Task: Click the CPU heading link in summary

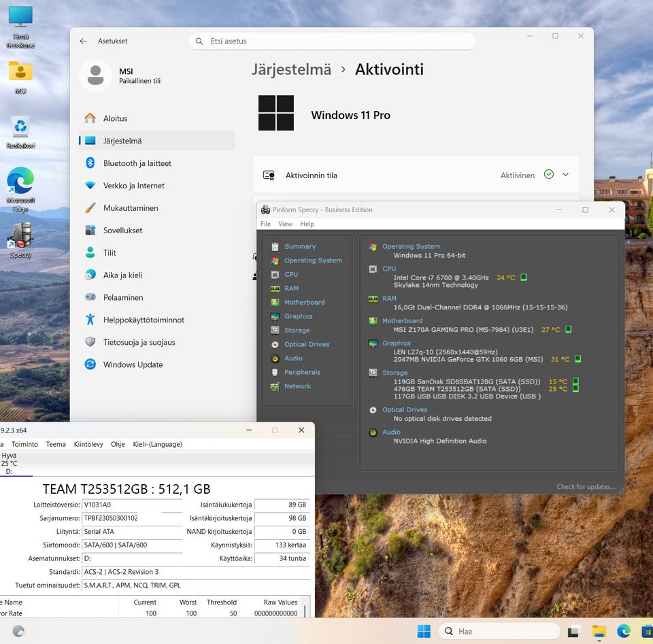Action: pos(389,269)
